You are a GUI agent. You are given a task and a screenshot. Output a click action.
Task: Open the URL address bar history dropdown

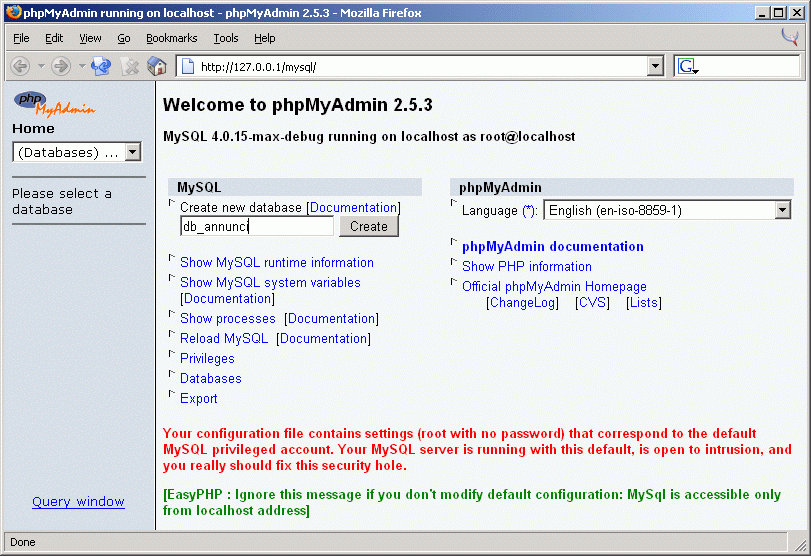[655, 66]
